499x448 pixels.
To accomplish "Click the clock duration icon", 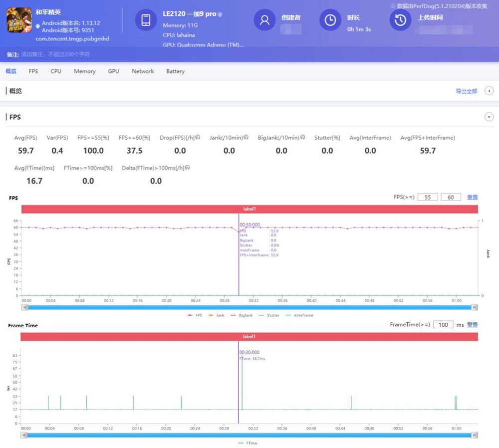I will point(330,20).
